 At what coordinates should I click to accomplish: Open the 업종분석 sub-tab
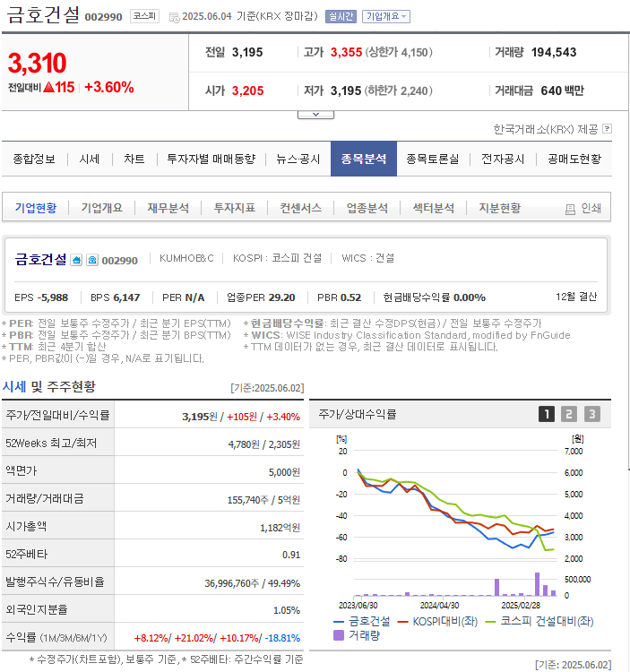click(x=367, y=208)
